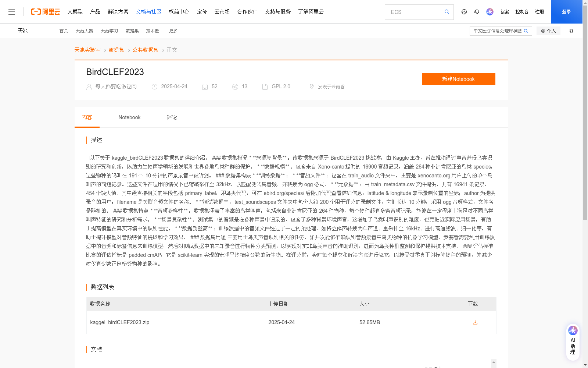Open the 产品 menu
Image resolution: width=588 pixels, height=368 pixels.
[x=95, y=12]
